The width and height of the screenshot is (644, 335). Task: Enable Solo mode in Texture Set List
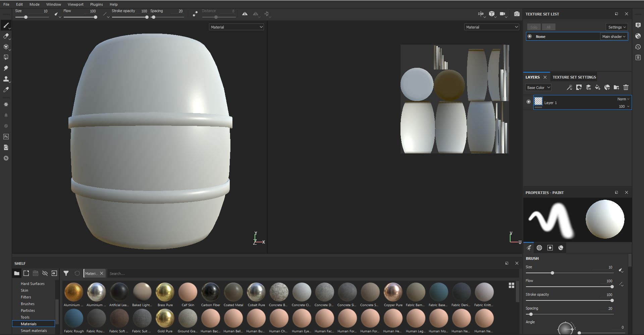click(x=534, y=27)
